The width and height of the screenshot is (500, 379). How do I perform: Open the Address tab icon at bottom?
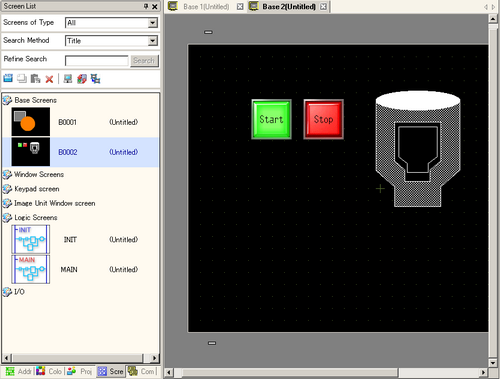(x=10, y=371)
